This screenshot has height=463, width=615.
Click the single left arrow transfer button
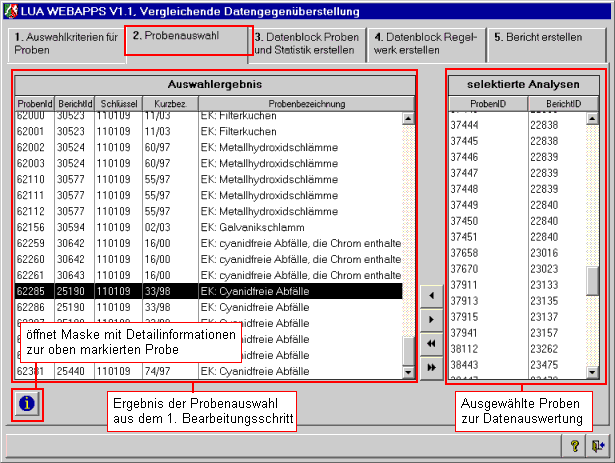coord(430,295)
